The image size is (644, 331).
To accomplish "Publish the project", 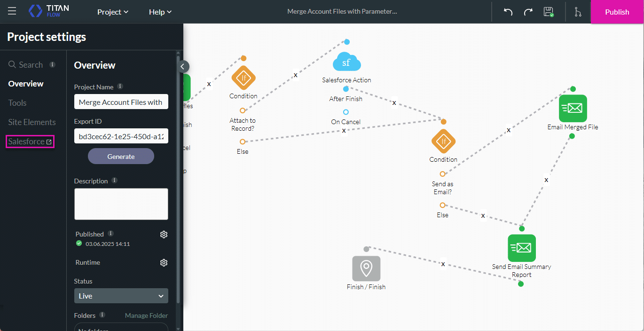I will (x=617, y=12).
